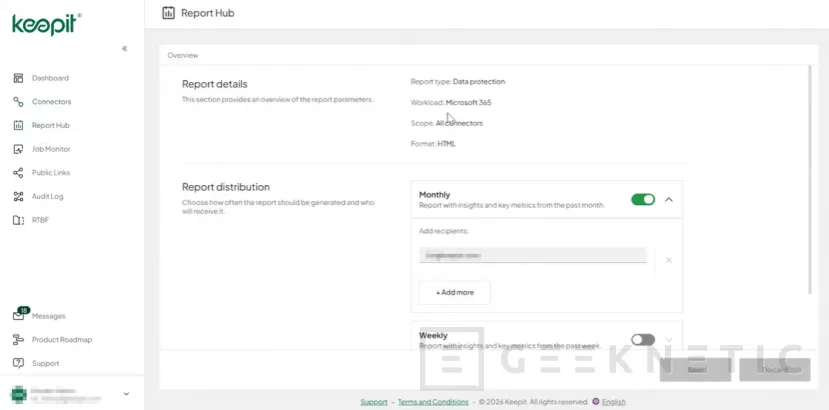Viewport: 829px width, 410px height.
Task: Open Dashboard from the sidebar
Action: click(x=50, y=78)
